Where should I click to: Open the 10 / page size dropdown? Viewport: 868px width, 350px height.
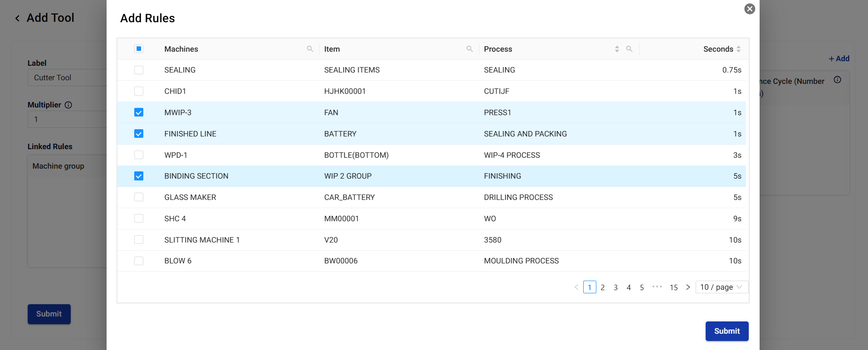click(721, 287)
